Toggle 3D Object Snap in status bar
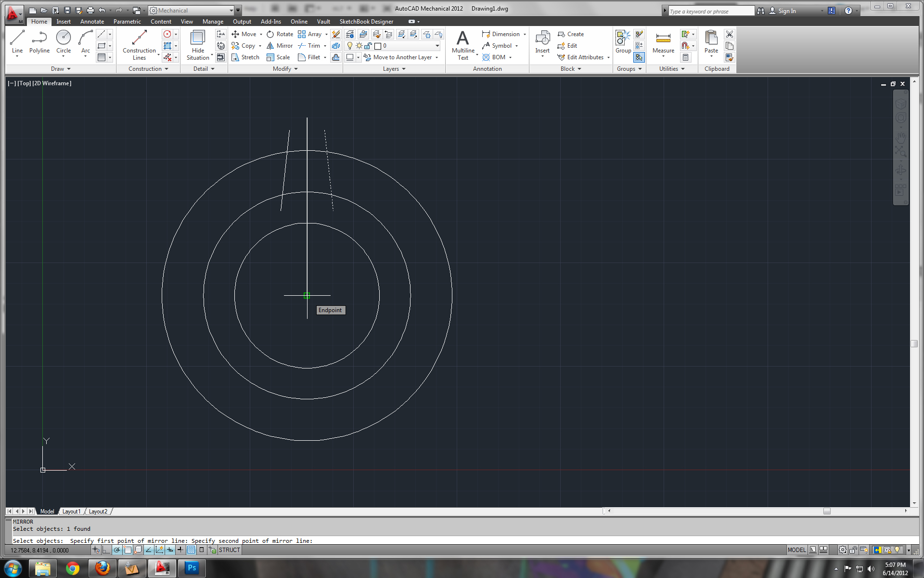The image size is (924, 578). pos(138,550)
